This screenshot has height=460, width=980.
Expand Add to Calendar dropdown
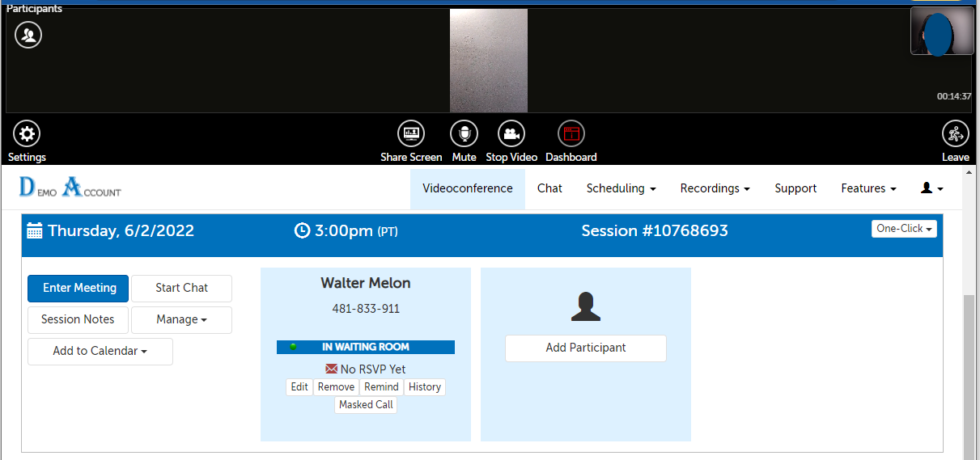pos(100,351)
